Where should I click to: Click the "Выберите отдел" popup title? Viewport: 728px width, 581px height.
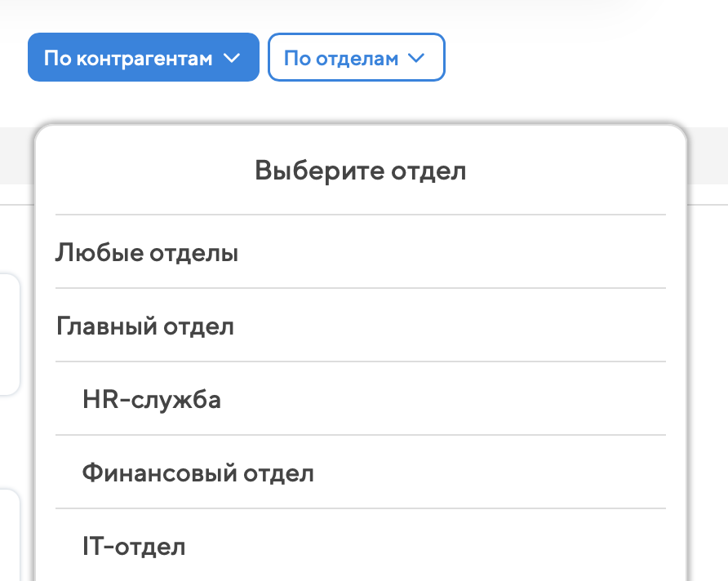click(x=360, y=171)
